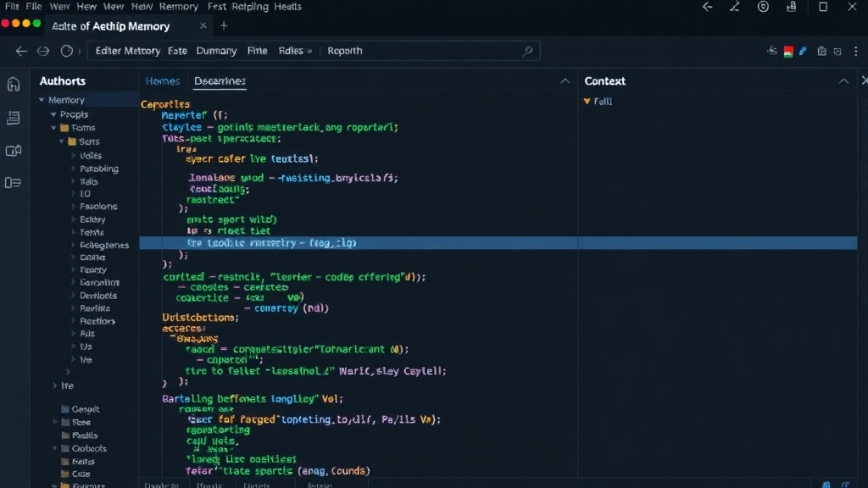Go back with the left arrow button
The height and width of the screenshot is (488, 868).
(x=21, y=51)
